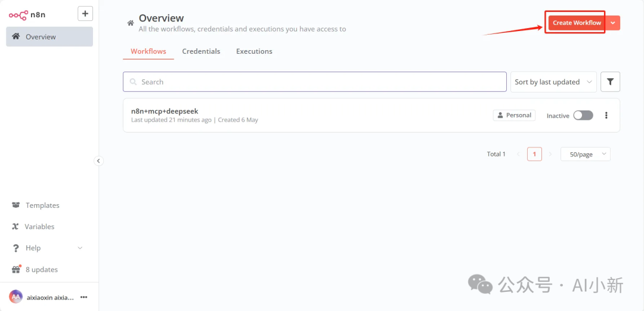Switch to the Credentials tab

[202, 51]
